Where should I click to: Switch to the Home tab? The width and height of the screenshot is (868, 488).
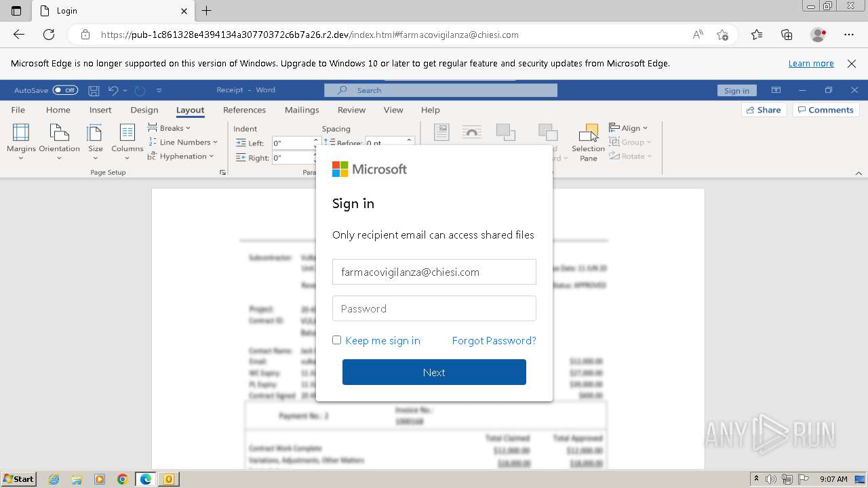point(58,110)
